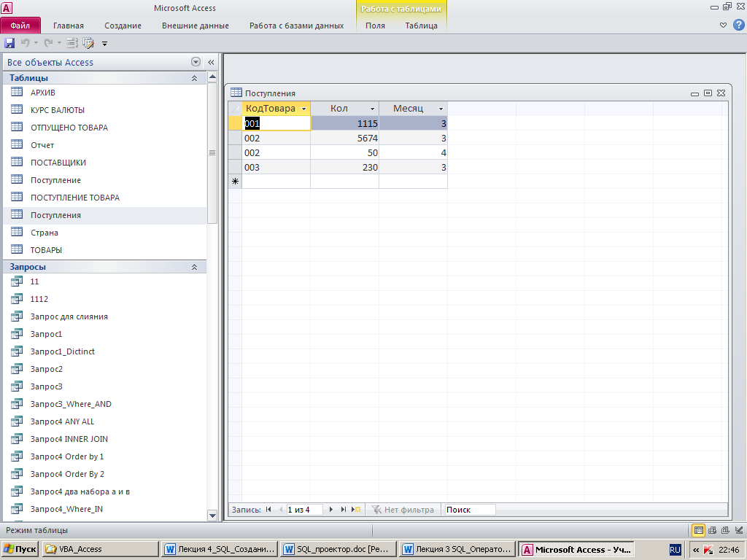The height and width of the screenshot is (560, 747).
Task: Click the select-all corner of the datasheet
Action: [x=236, y=109]
